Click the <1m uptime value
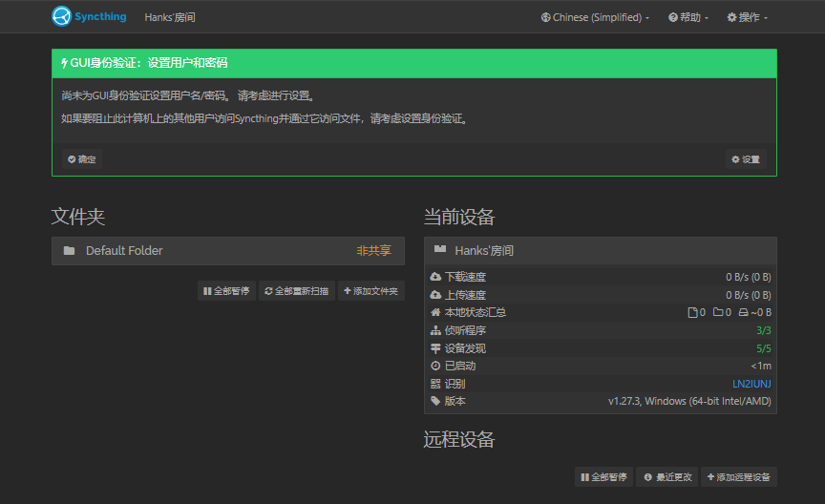This screenshot has height=504, width=825. (x=761, y=366)
